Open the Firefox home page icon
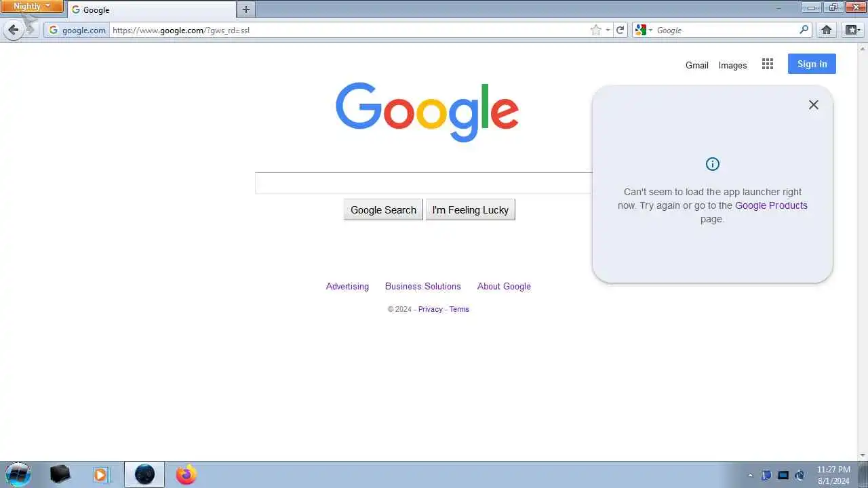 coord(826,30)
